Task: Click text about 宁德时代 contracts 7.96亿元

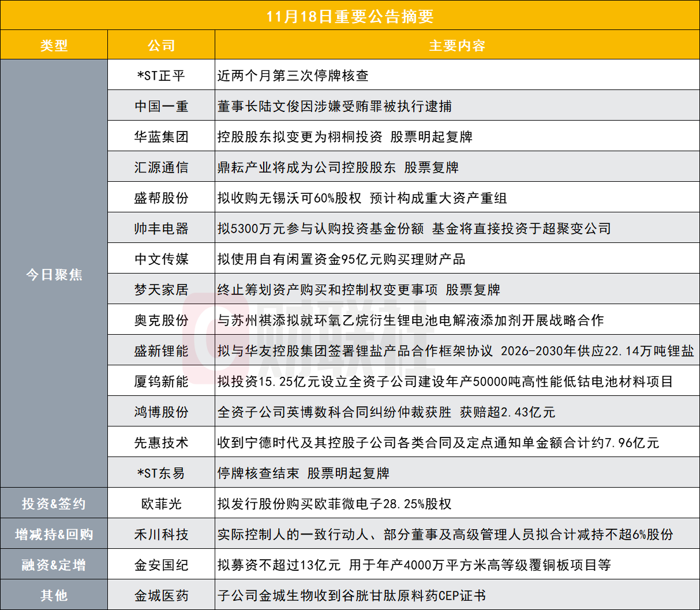Action: click(x=439, y=443)
